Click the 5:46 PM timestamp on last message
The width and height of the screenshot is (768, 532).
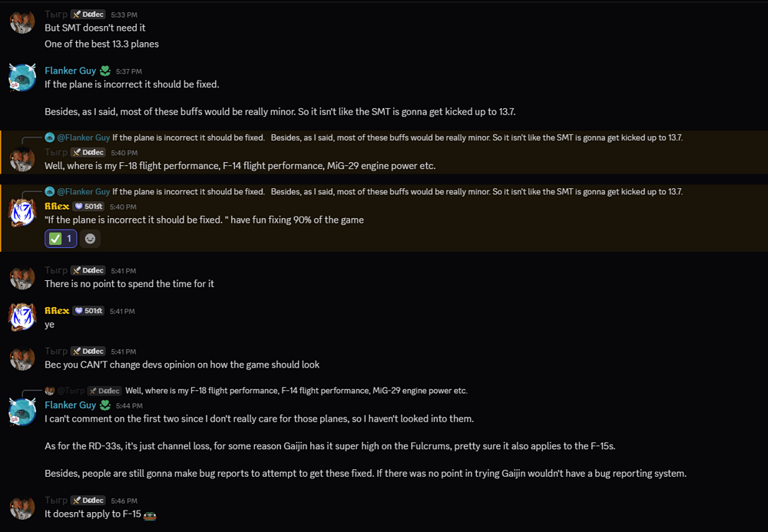point(124,501)
